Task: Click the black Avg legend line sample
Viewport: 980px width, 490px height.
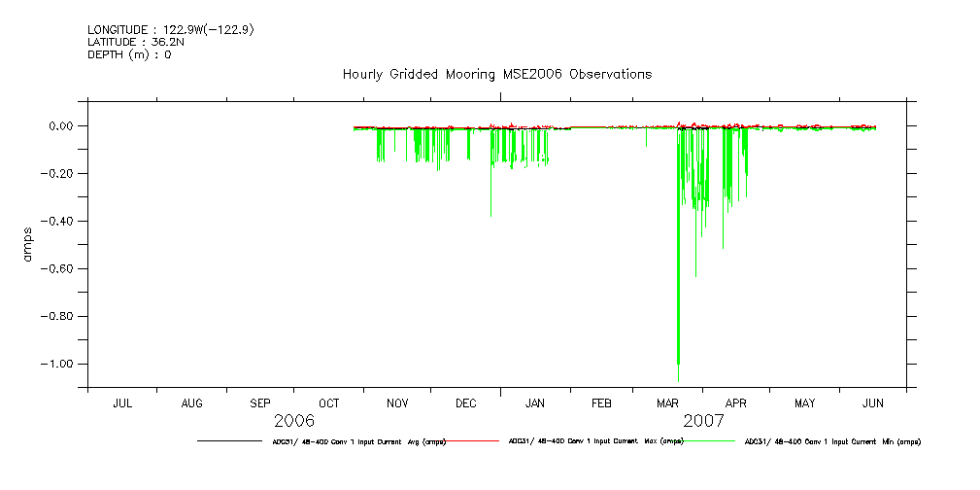Action: (x=228, y=441)
